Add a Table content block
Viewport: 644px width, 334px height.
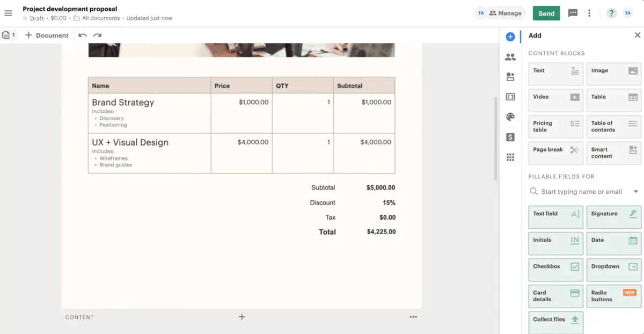[x=614, y=100]
